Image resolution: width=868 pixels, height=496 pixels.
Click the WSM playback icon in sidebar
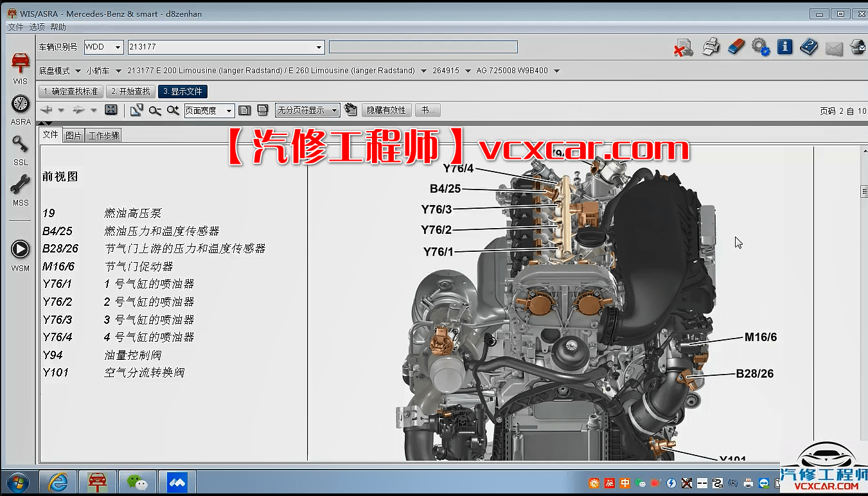20,249
